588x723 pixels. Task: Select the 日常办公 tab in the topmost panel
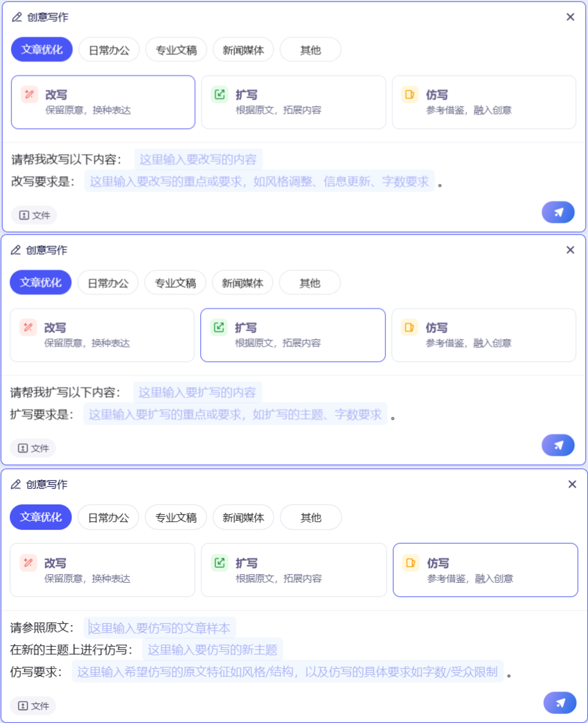[x=109, y=50]
